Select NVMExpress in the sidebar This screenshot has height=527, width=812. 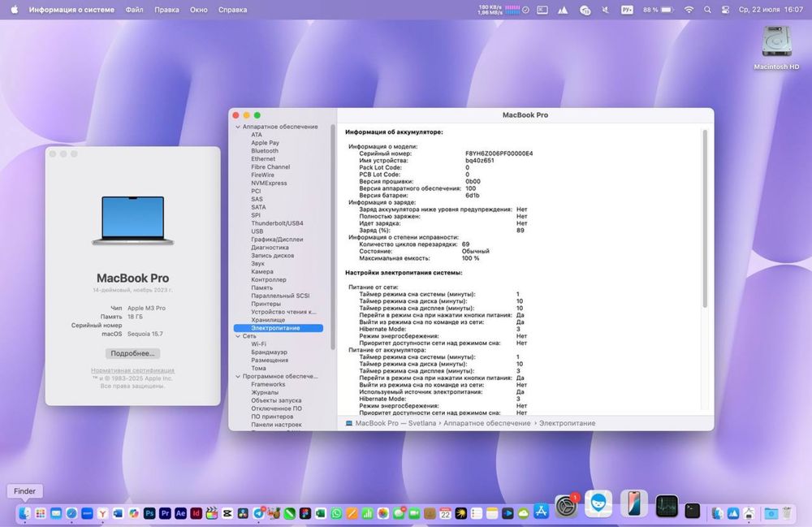click(269, 183)
